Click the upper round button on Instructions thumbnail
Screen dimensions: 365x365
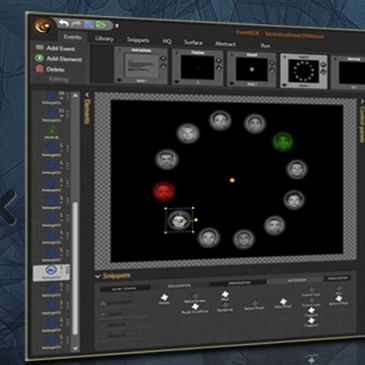click(x=163, y=58)
